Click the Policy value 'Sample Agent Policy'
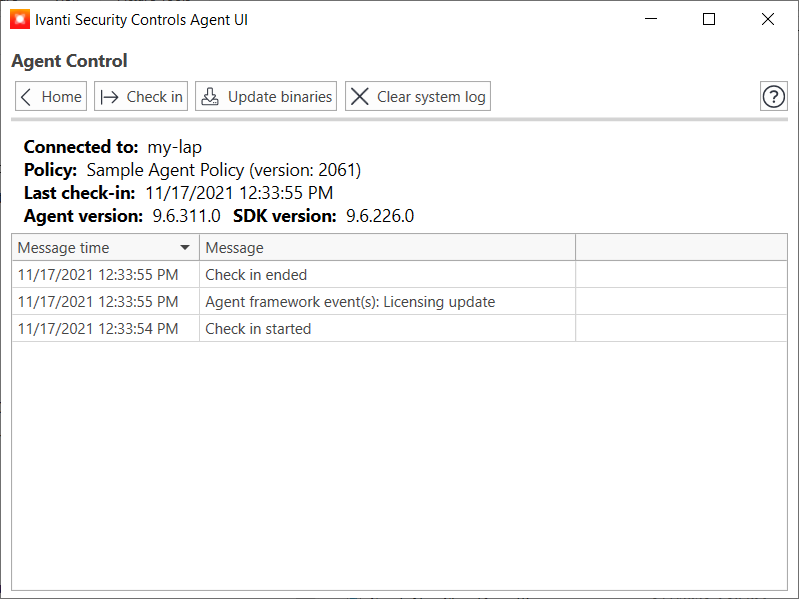 pyautogui.click(x=166, y=170)
